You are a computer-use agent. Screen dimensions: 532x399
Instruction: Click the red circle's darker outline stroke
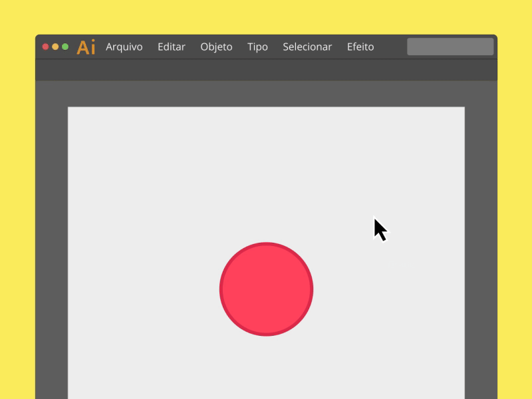[x=266, y=243]
